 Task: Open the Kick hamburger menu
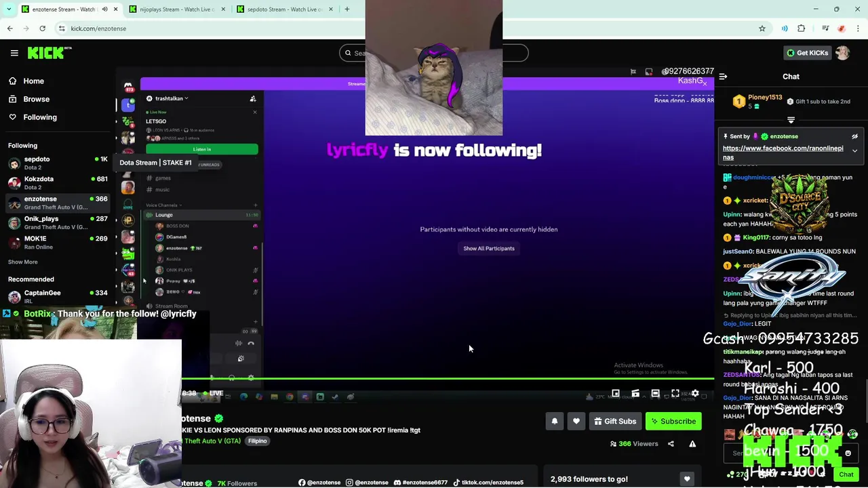point(14,53)
